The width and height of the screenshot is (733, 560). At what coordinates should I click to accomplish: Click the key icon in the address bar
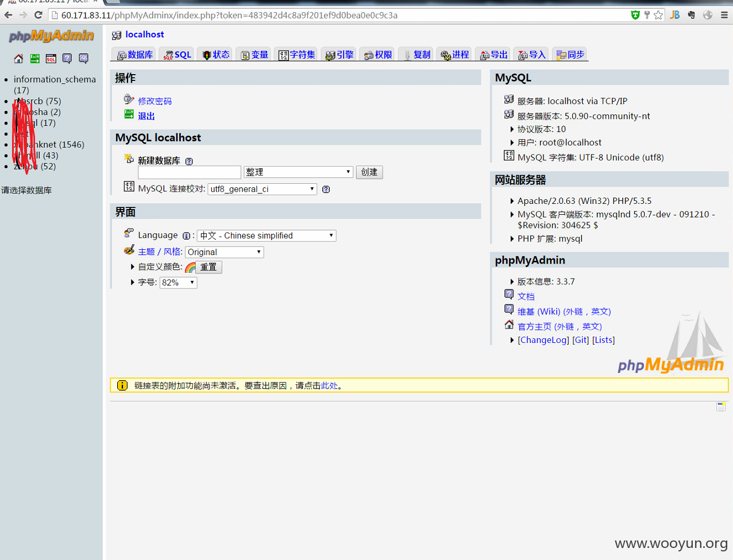[647, 15]
